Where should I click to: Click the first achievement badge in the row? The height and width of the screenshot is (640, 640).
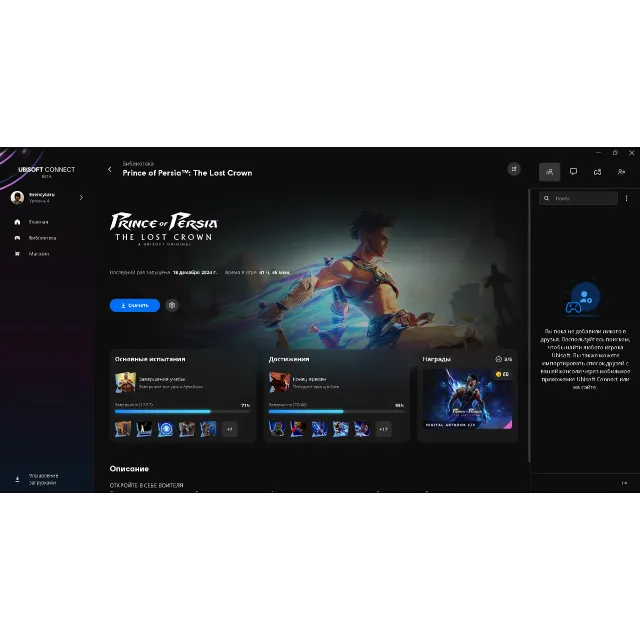click(x=277, y=429)
